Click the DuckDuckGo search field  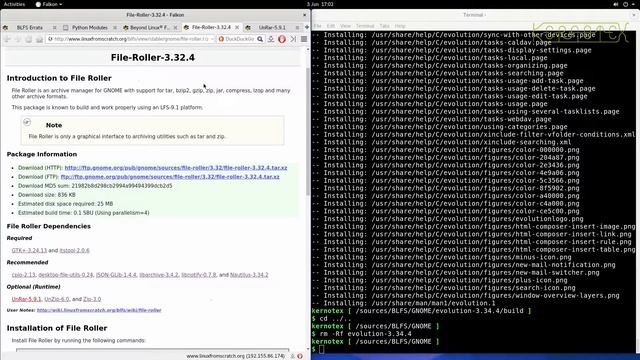click(x=240, y=39)
